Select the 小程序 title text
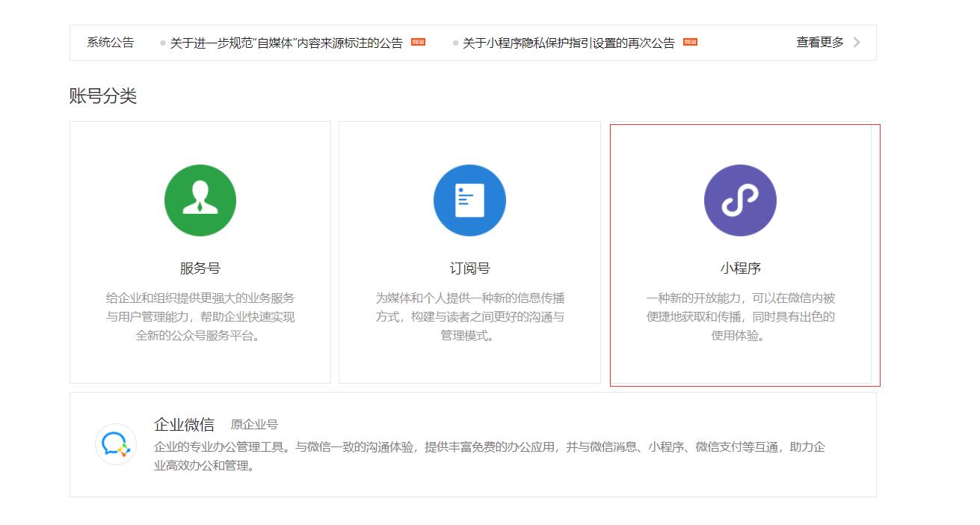The height and width of the screenshot is (525, 980). click(x=740, y=268)
